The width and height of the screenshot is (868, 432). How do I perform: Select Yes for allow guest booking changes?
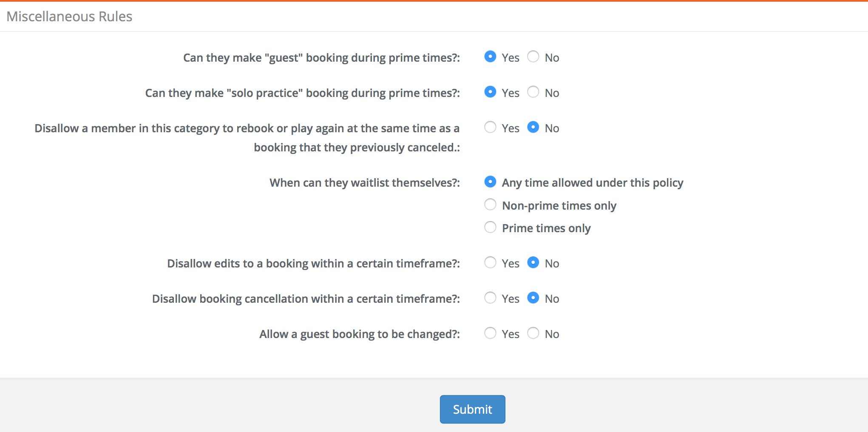490,333
